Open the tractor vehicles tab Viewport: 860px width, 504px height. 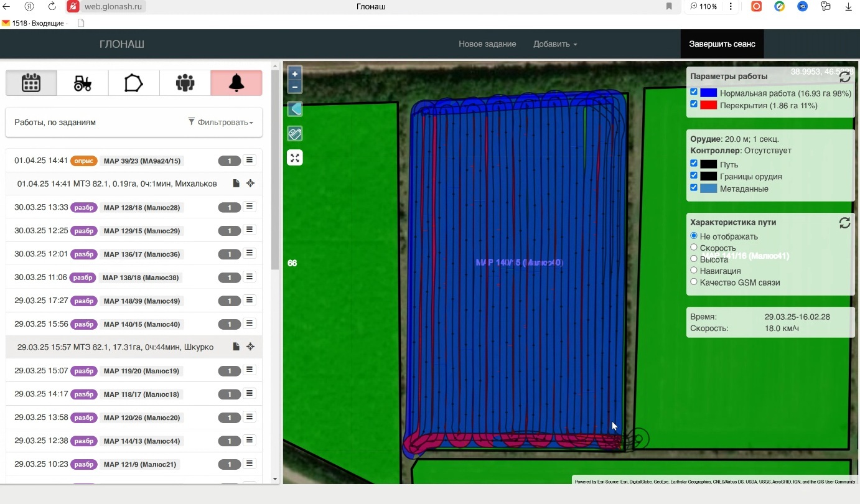(x=82, y=83)
